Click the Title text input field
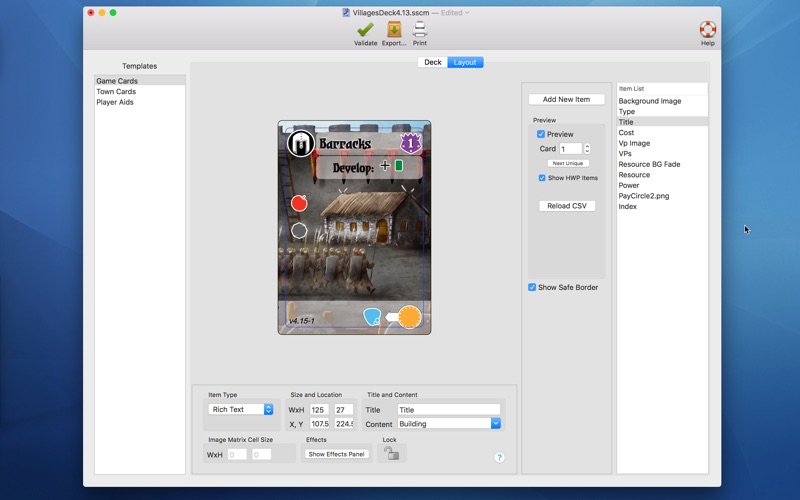Screen dimensions: 800x500 [448, 410]
